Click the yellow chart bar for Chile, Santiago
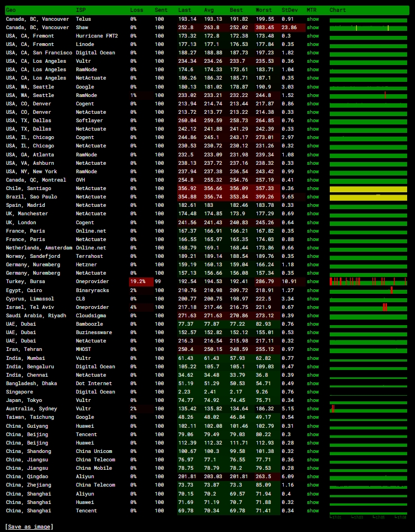415x532 pixels. (x=368, y=189)
